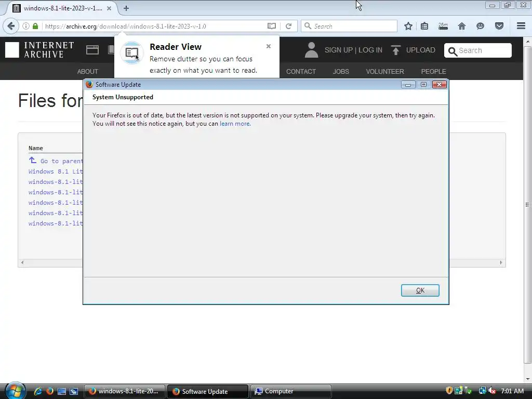Click Go to parent directory link
This screenshot has height=399, width=532.
pos(55,161)
